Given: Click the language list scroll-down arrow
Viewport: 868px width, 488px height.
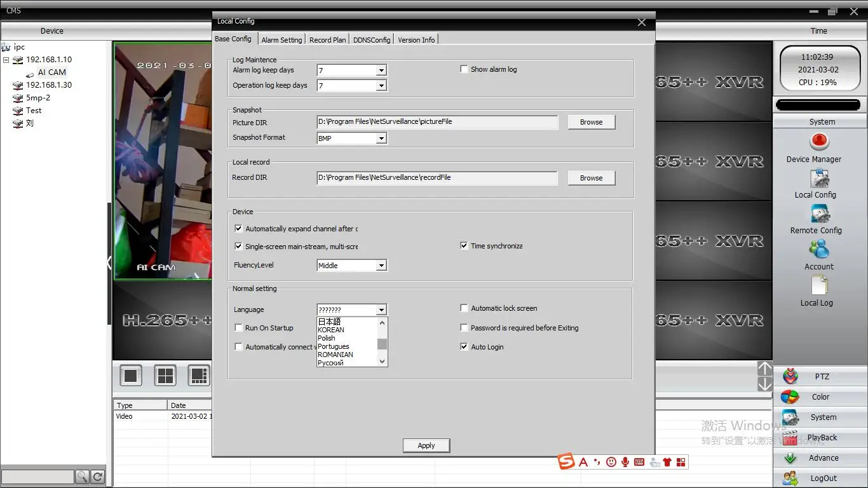Looking at the screenshot, I should [382, 362].
